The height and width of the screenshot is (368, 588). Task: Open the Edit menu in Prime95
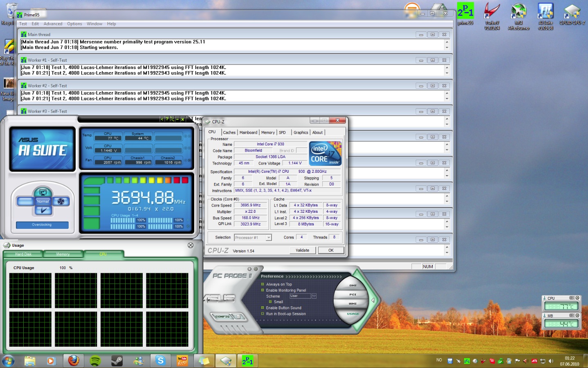[35, 24]
